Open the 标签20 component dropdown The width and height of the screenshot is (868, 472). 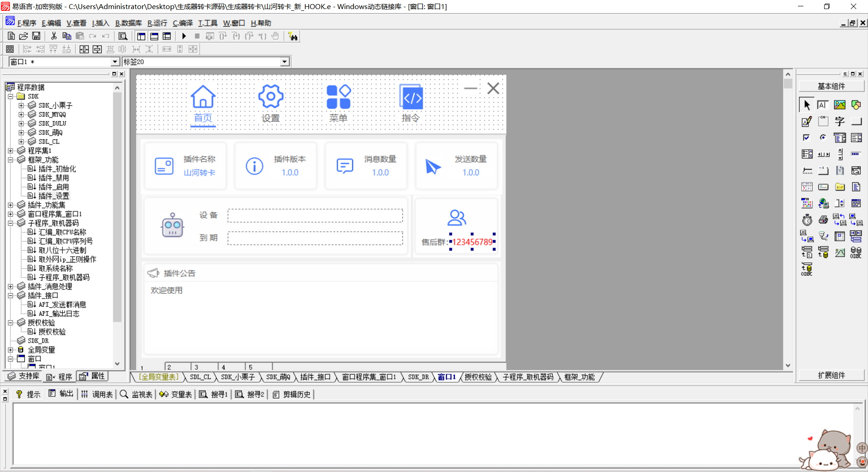284,62
